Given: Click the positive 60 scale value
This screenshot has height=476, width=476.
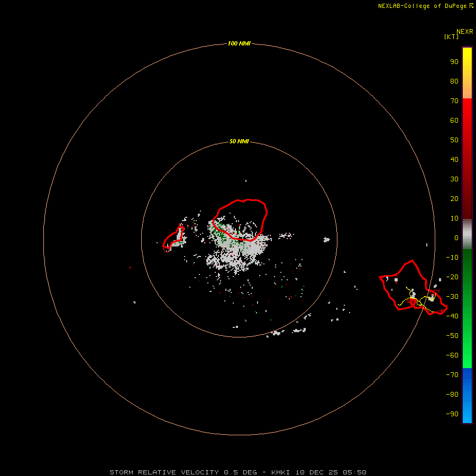Looking at the screenshot, I should [x=454, y=120].
